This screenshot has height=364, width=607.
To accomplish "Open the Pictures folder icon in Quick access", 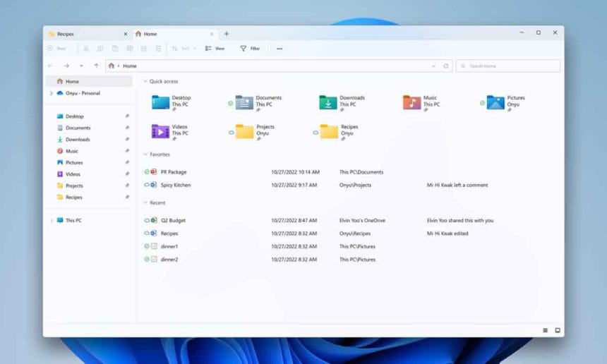I will click(495, 102).
